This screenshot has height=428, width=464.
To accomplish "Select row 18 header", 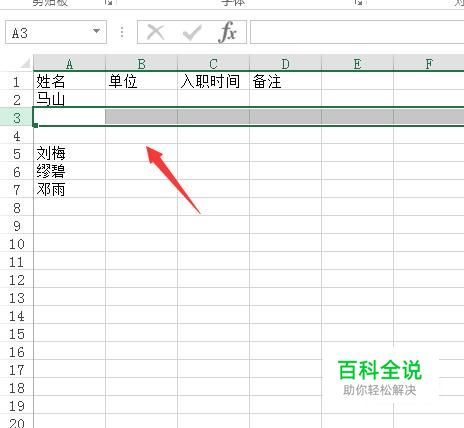I will coord(17,387).
